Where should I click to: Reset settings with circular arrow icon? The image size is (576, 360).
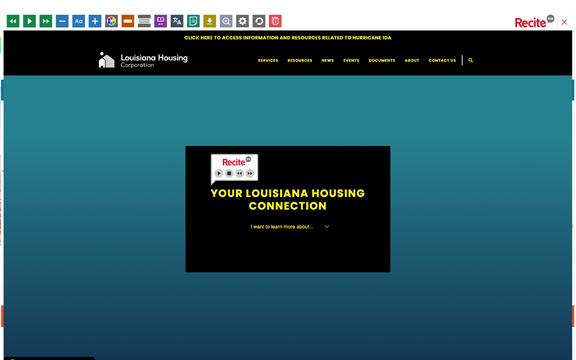[259, 21]
